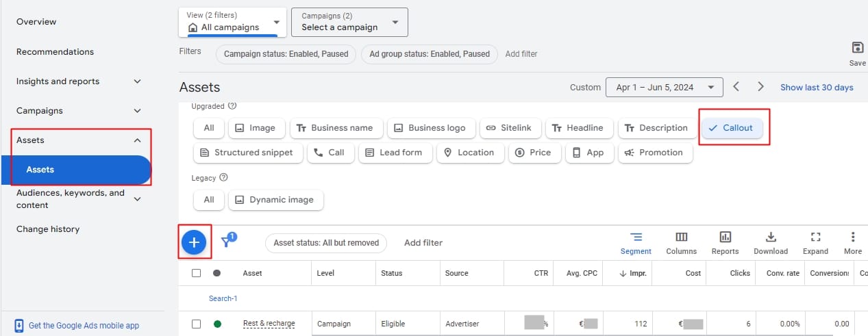The width and height of the screenshot is (868, 336).
Task: Open the filter funnel icon
Action: (228, 242)
